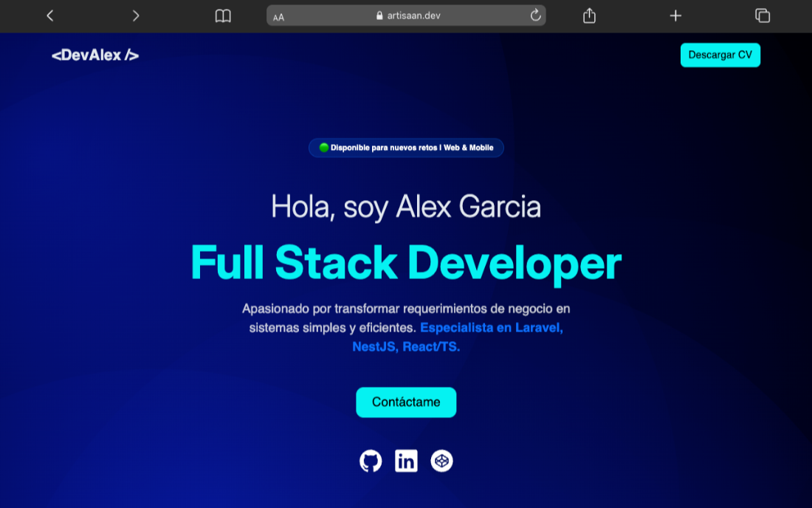This screenshot has height=508, width=812.
Task: Click the <DevAlex /> logo
Action: [x=95, y=55]
